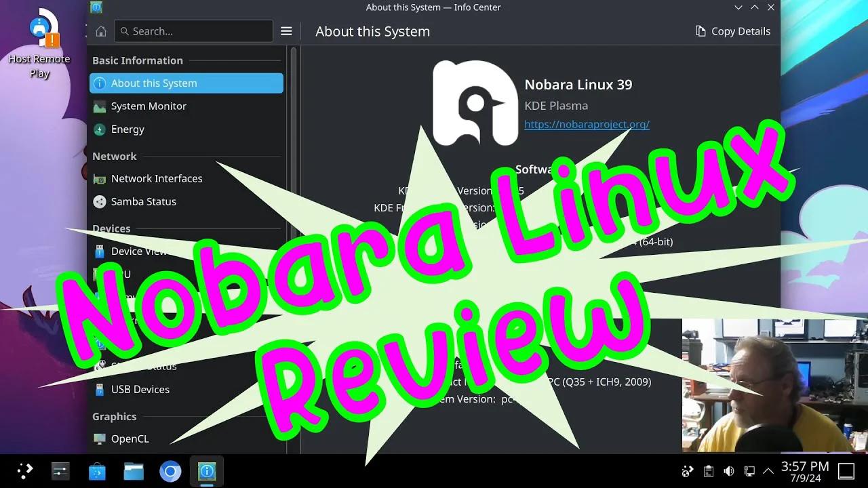Open the clock showing 3:57 PM
The image size is (868, 488).
pyautogui.click(x=805, y=470)
